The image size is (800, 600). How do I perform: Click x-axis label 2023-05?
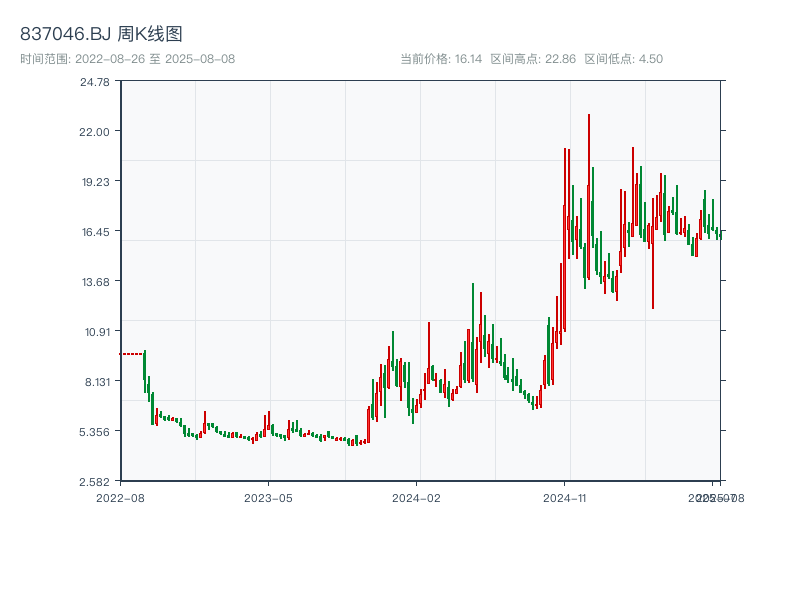pyautogui.click(x=268, y=498)
